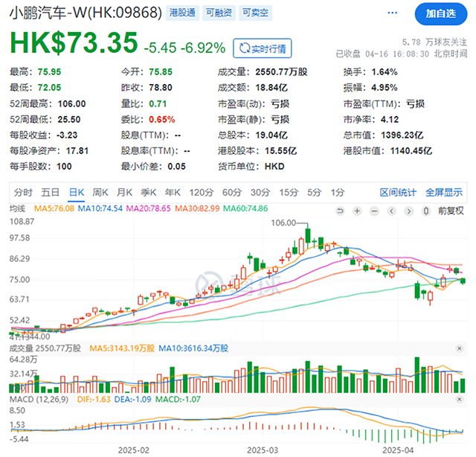Screen dimensions: 476x457
Task: Switch to the 120分 interval tab
Action: 202,192
